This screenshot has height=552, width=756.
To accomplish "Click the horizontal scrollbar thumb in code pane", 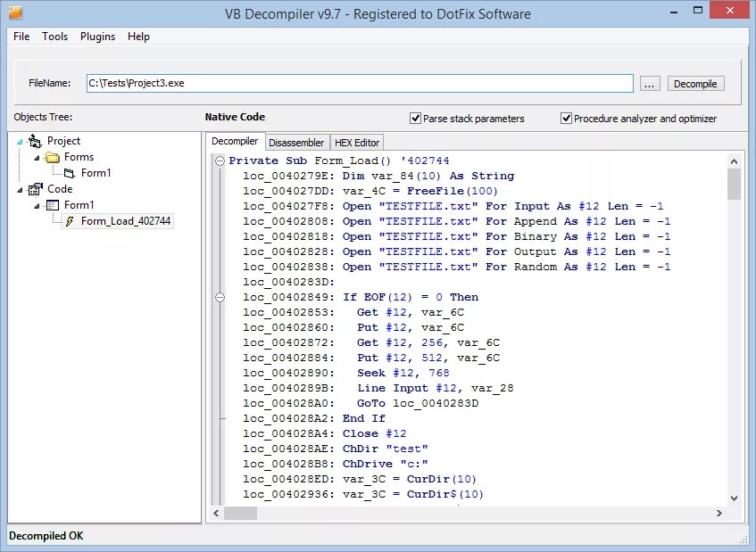I will [240, 514].
